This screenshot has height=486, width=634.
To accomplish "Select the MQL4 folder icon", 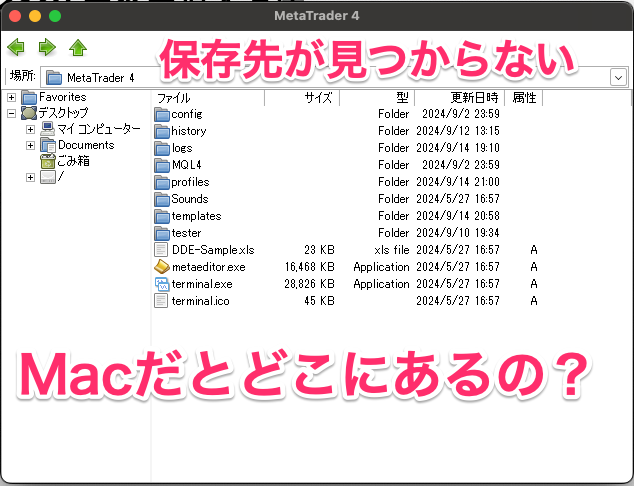I will click(x=162, y=165).
